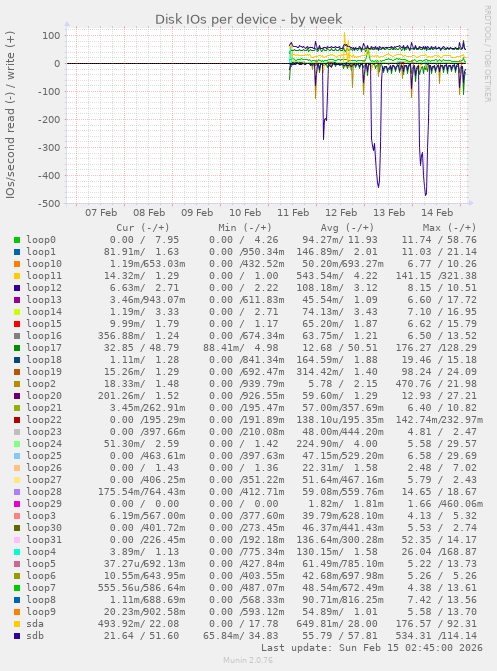This screenshot has height=671, width=497.
Task: Select the 'loop0' legend label
Action: (x=41, y=240)
